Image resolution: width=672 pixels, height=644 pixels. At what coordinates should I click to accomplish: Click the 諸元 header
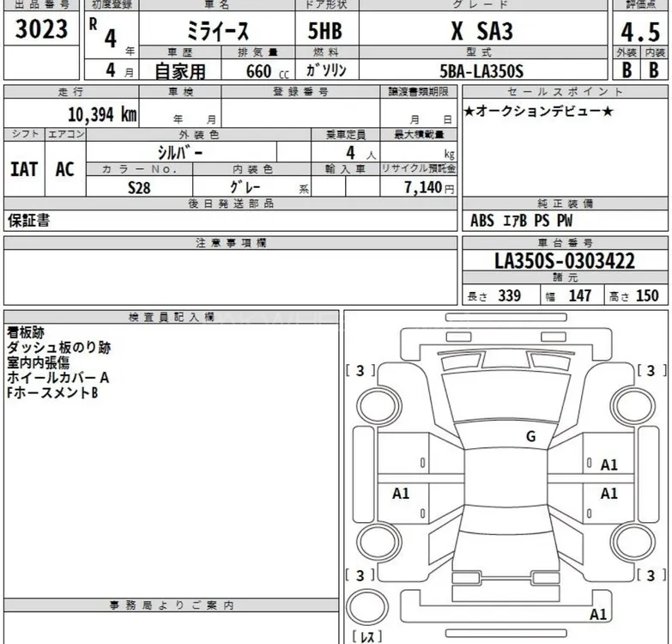(x=565, y=278)
